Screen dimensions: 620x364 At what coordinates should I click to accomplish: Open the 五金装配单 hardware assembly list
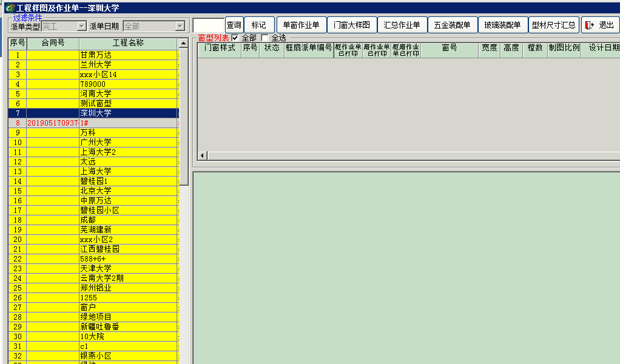452,24
